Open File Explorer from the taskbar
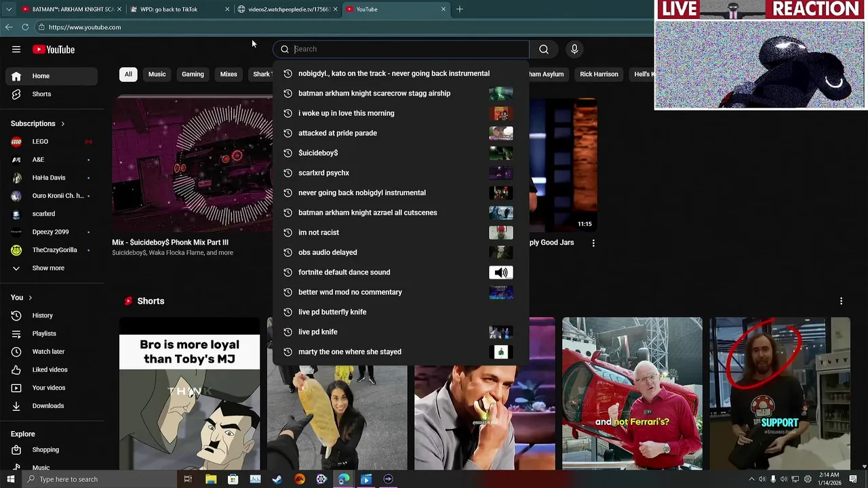This screenshot has width=868, height=488. pyautogui.click(x=211, y=479)
